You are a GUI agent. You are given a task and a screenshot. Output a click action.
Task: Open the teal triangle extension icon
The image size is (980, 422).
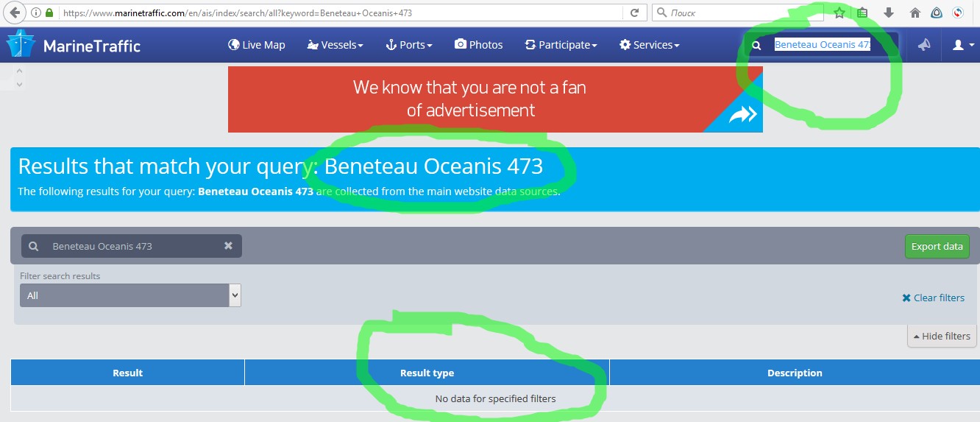pos(937,13)
